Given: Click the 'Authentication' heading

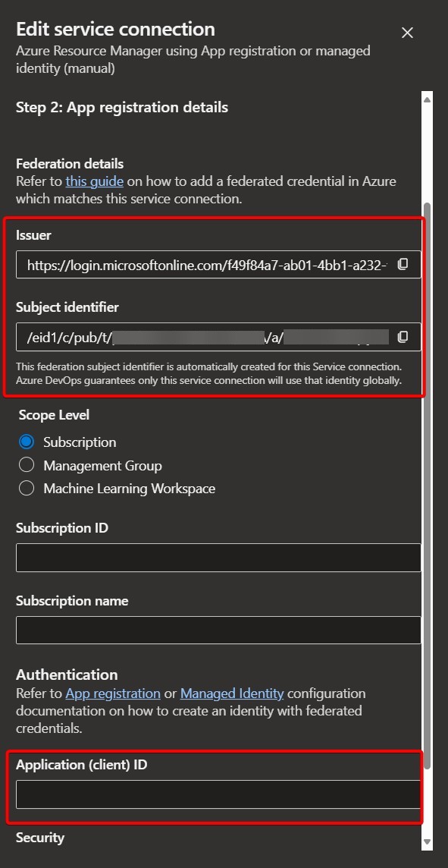Looking at the screenshot, I should (67, 675).
